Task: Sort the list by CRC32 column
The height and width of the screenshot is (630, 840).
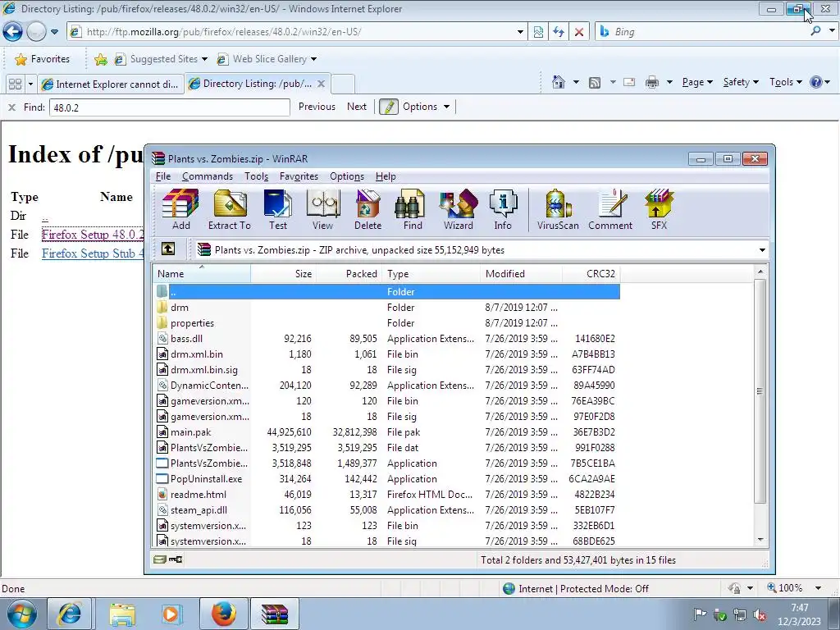Action: coord(591,274)
